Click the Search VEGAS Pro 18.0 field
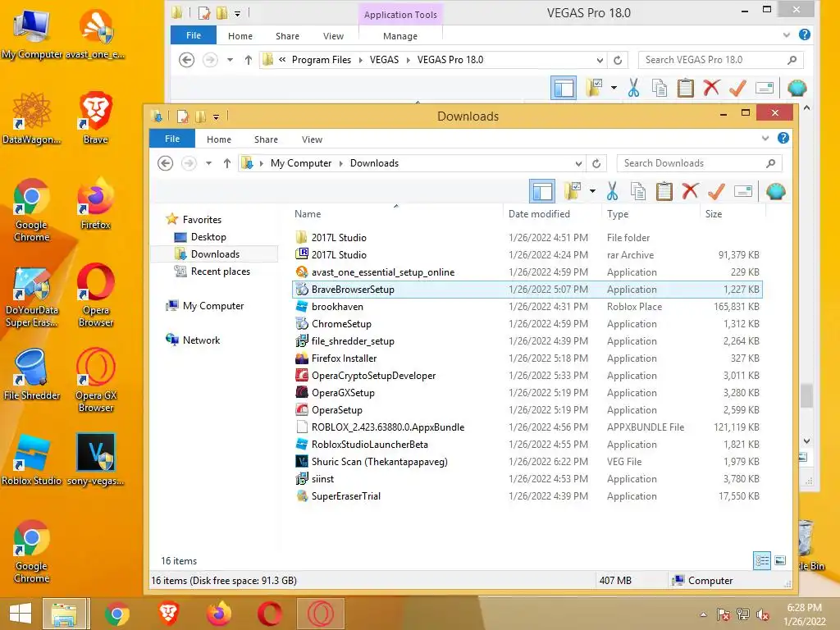This screenshot has width=840, height=630. click(720, 59)
